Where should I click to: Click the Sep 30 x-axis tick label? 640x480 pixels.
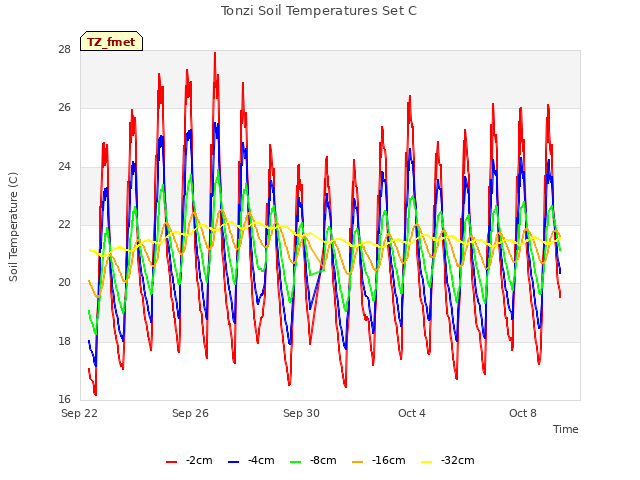click(301, 413)
